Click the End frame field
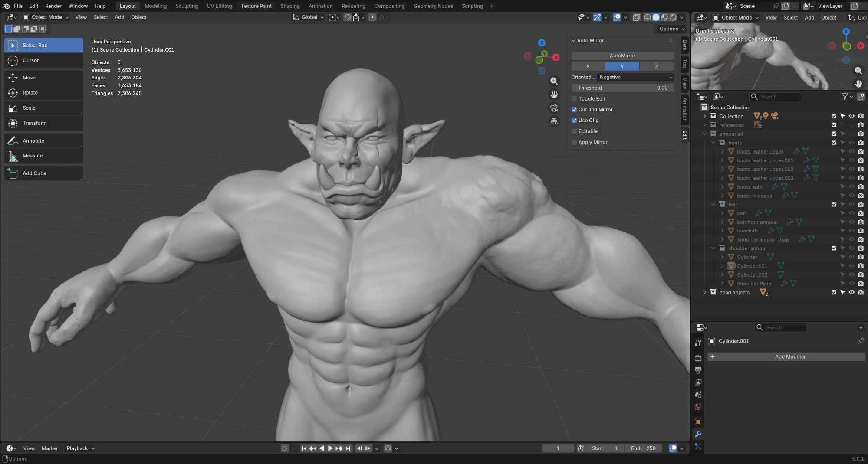This screenshot has height=464, width=868. coord(644,448)
